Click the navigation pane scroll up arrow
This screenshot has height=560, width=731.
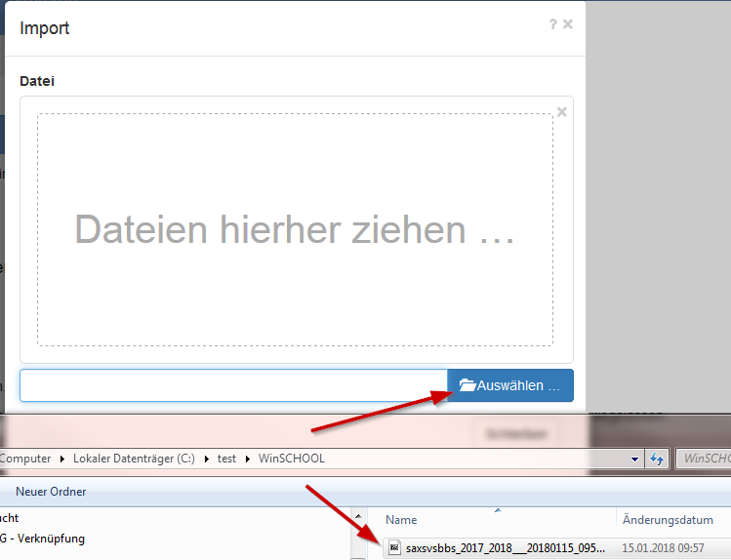pos(358,516)
